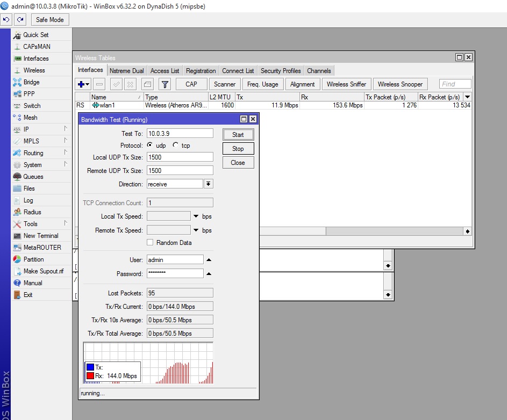The height and width of the screenshot is (420, 507).
Task: Click the undo arrow icon in top toolbar
Action: coord(6,20)
